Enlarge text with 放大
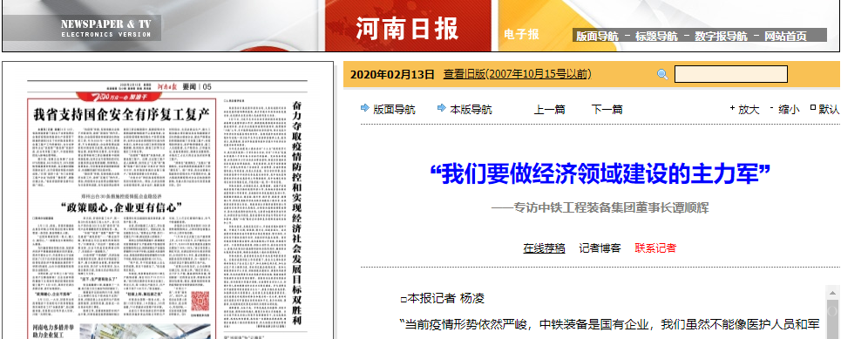The image size is (868, 339). 749,110
